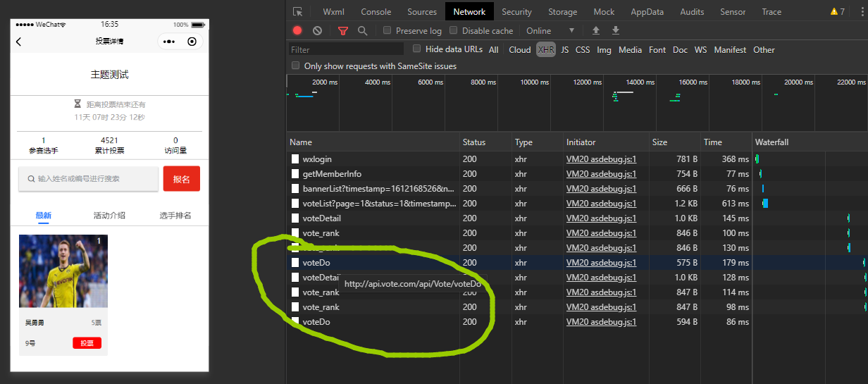Click the red 报名 signup button

pyautogui.click(x=182, y=179)
